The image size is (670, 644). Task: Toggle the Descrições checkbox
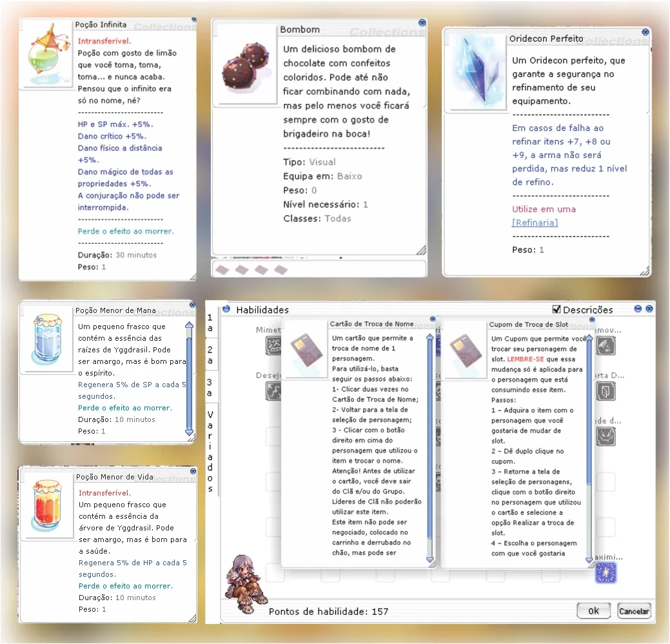(x=557, y=309)
